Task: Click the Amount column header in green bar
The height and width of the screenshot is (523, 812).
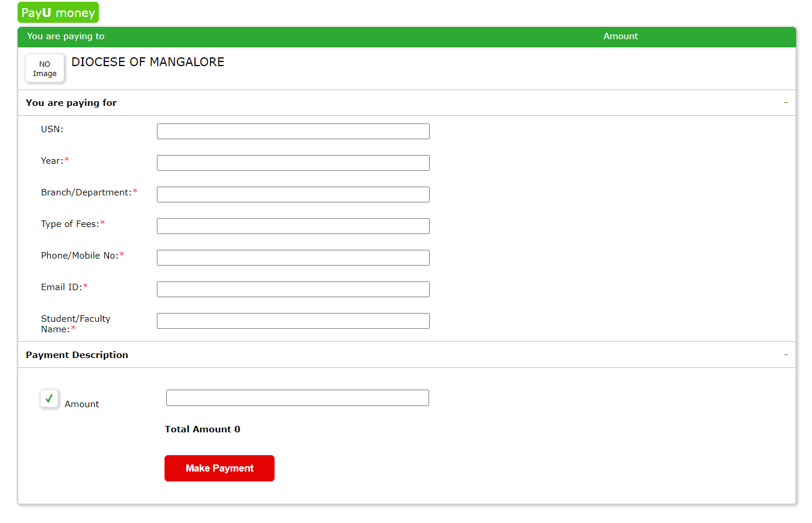Action: 621,36
